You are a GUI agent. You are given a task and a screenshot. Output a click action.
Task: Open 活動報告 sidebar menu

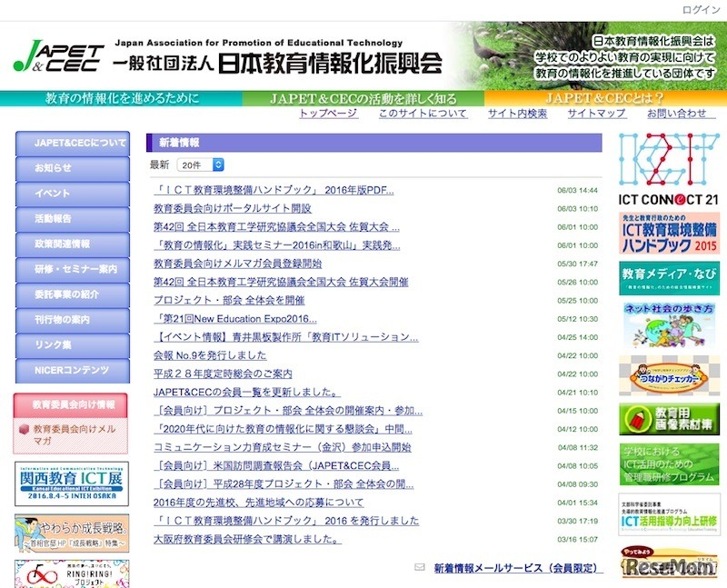click(x=73, y=219)
